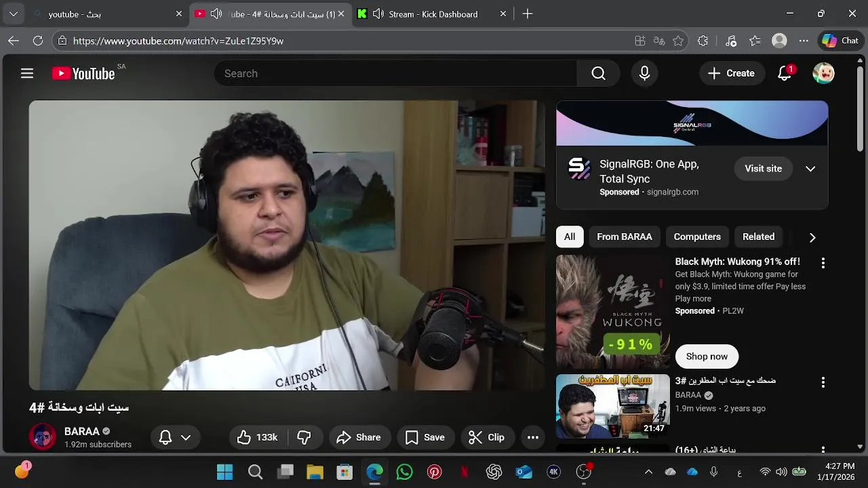Screen dimensions: 868x488
Task: Mute the Kick Dashboard tab audio
Action: point(378,14)
